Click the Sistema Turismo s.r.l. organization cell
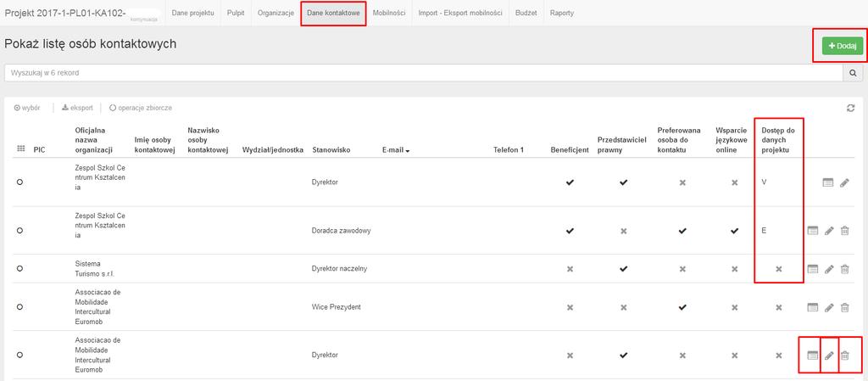The height and width of the screenshot is (381, 868). point(95,269)
